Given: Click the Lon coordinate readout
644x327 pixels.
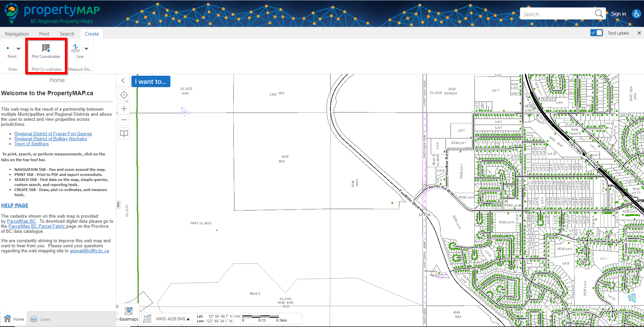Looking at the screenshot, I should [x=214, y=321].
